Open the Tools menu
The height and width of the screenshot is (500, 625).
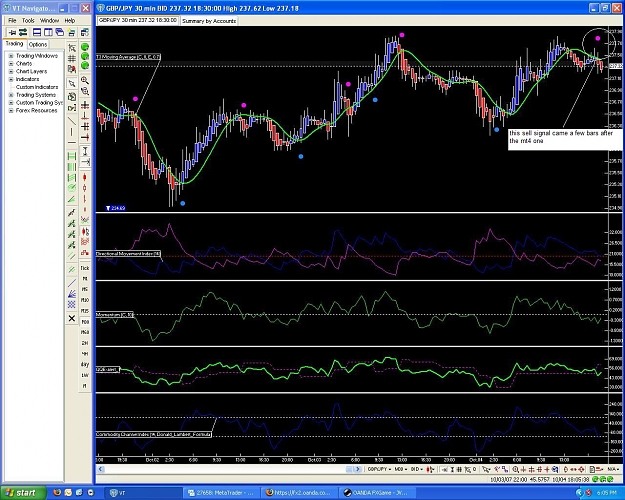click(28, 20)
